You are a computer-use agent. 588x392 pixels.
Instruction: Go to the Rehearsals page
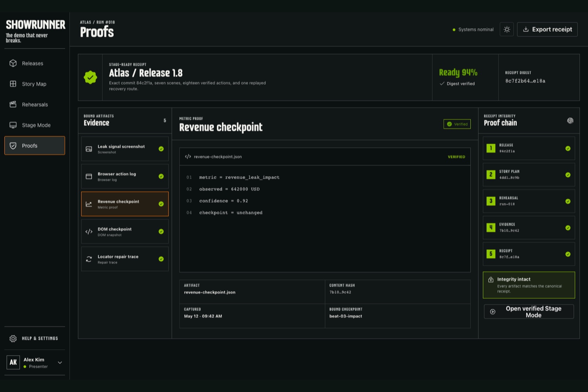(34, 105)
